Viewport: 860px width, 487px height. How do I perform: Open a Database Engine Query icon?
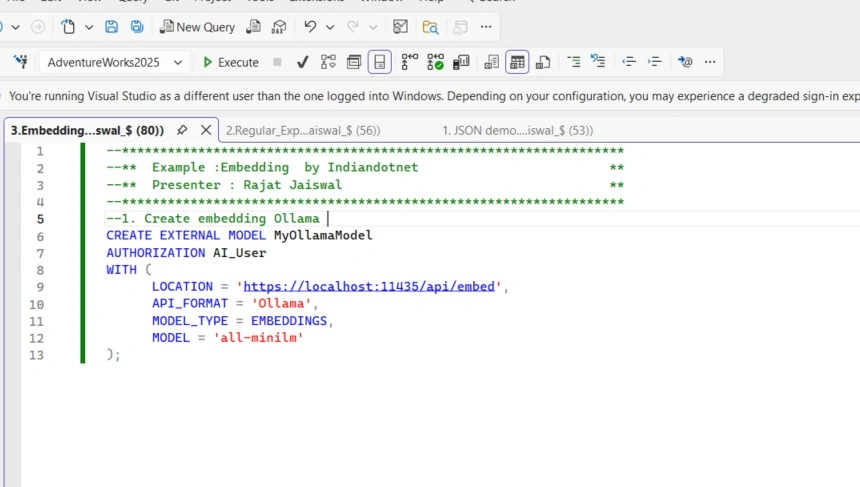coord(253,27)
